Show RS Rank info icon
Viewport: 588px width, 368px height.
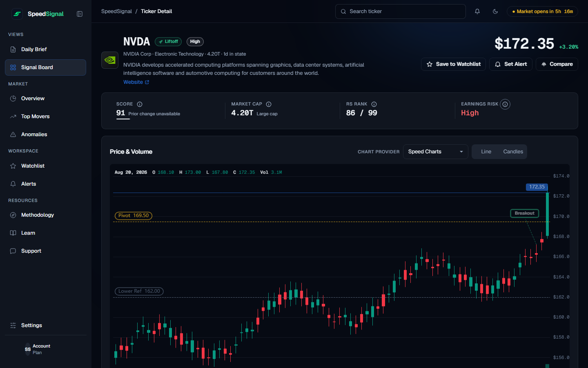374,104
